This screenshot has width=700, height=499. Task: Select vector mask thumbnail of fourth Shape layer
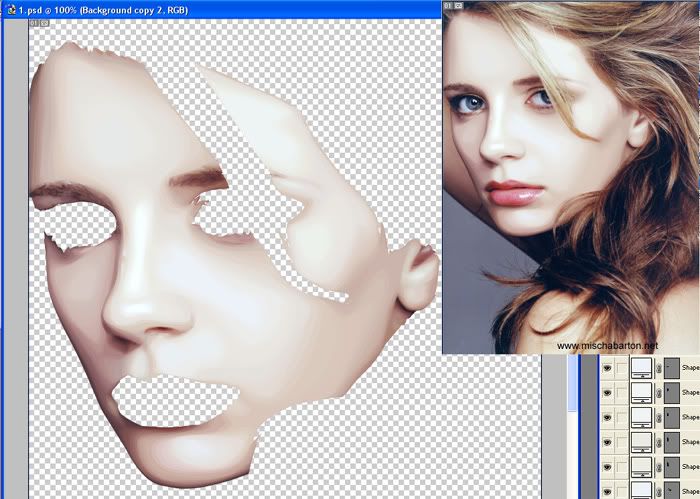[672, 442]
